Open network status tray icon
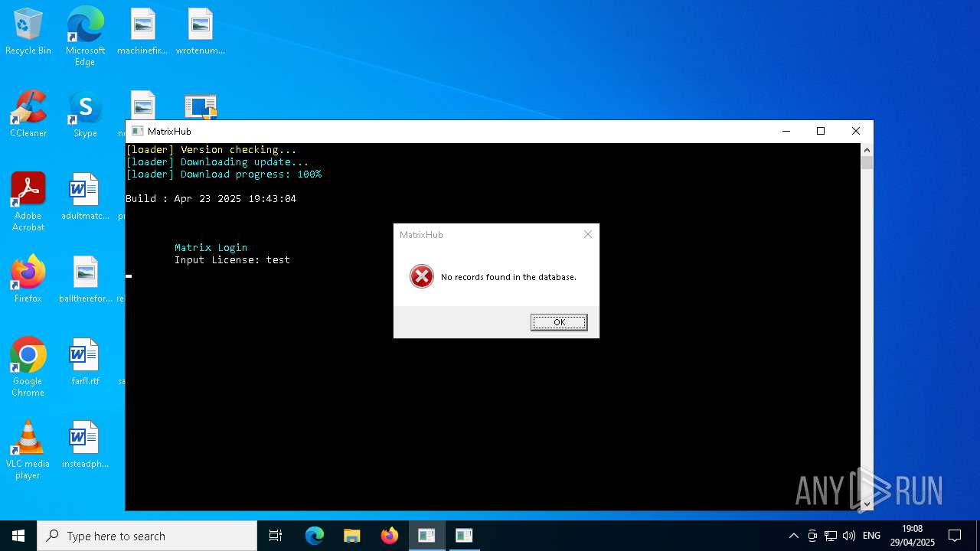Screen dimensions: 980x551 (x=831, y=536)
